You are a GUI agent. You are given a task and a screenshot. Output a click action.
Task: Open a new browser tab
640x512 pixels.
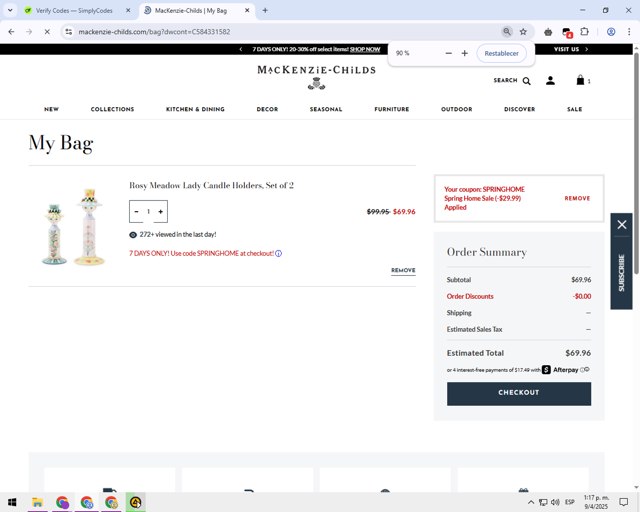(x=265, y=11)
